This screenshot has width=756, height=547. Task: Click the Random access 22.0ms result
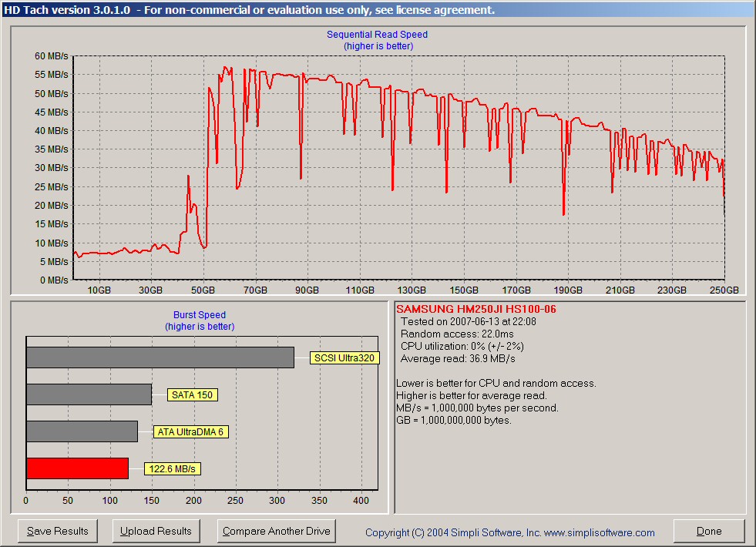click(x=457, y=334)
